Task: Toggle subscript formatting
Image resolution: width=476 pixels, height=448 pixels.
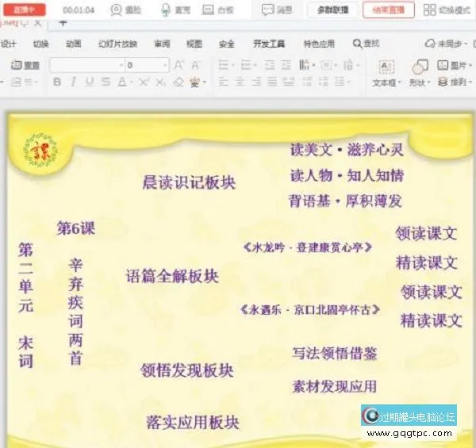Action: click(160, 82)
